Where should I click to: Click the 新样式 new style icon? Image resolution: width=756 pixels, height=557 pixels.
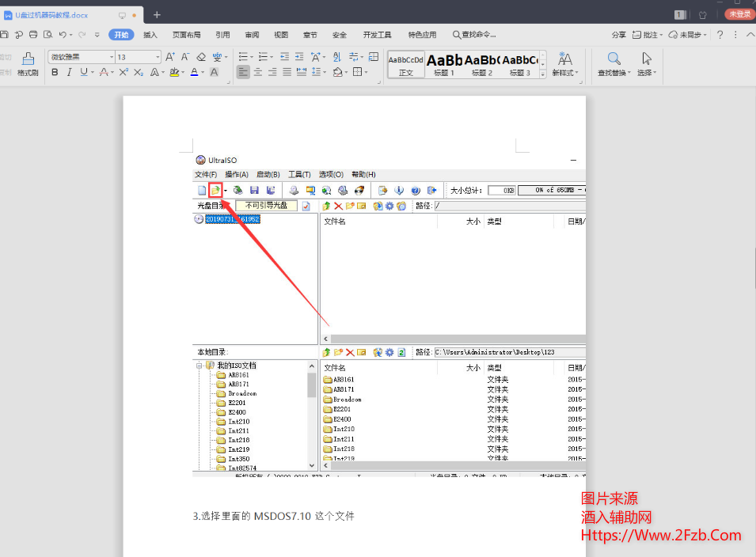point(565,64)
